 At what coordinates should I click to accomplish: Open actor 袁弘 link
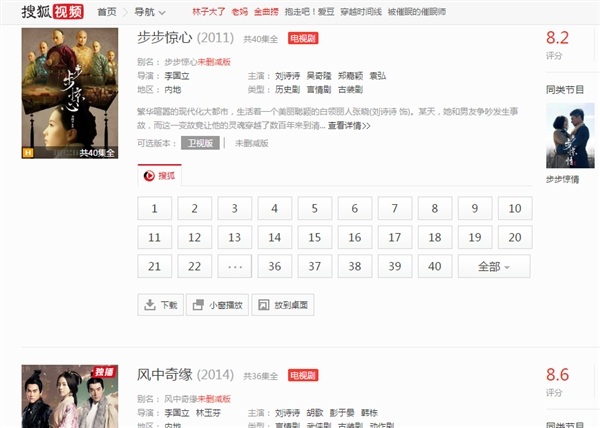pos(378,76)
